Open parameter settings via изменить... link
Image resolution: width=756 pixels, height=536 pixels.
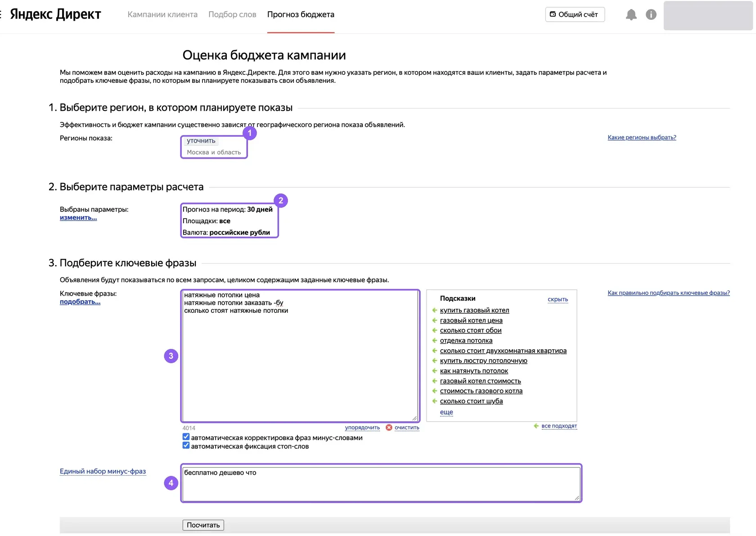[78, 217]
